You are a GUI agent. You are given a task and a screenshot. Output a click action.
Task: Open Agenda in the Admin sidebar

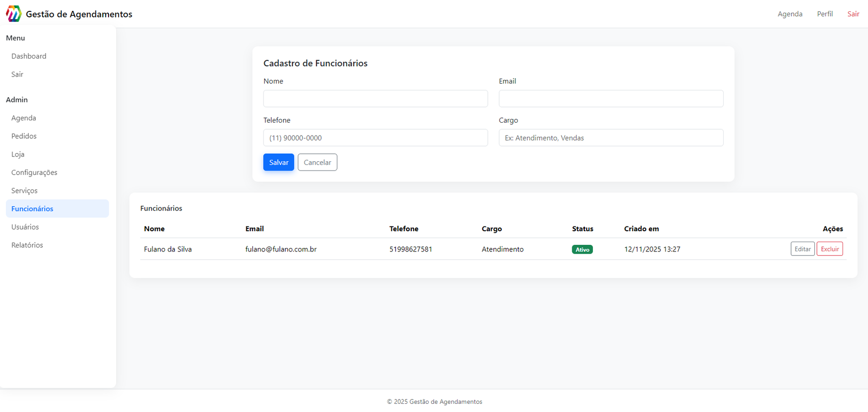point(24,118)
